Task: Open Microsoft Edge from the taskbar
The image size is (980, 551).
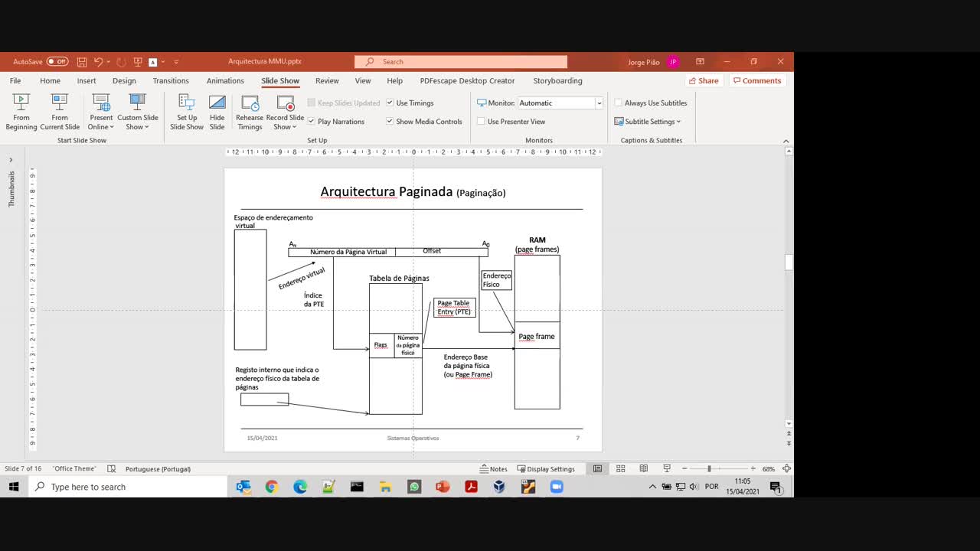Action: (300, 487)
